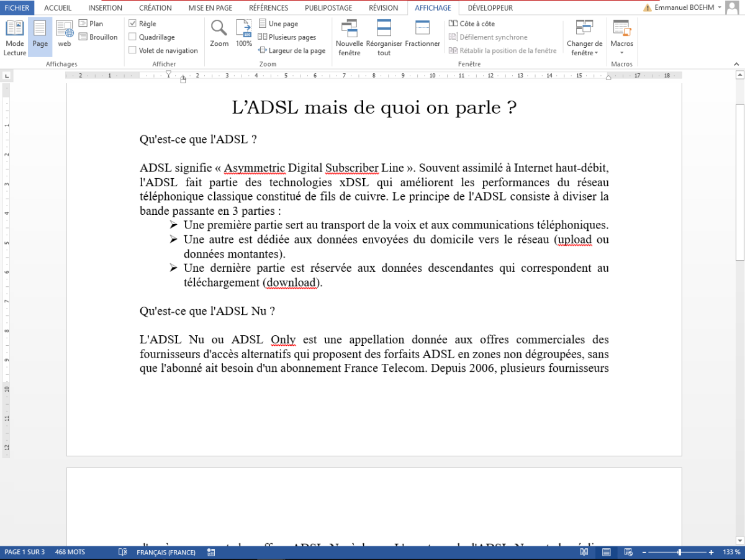The width and height of the screenshot is (745, 560).
Task: Click zoom in plus button
Action: click(711, 552)
